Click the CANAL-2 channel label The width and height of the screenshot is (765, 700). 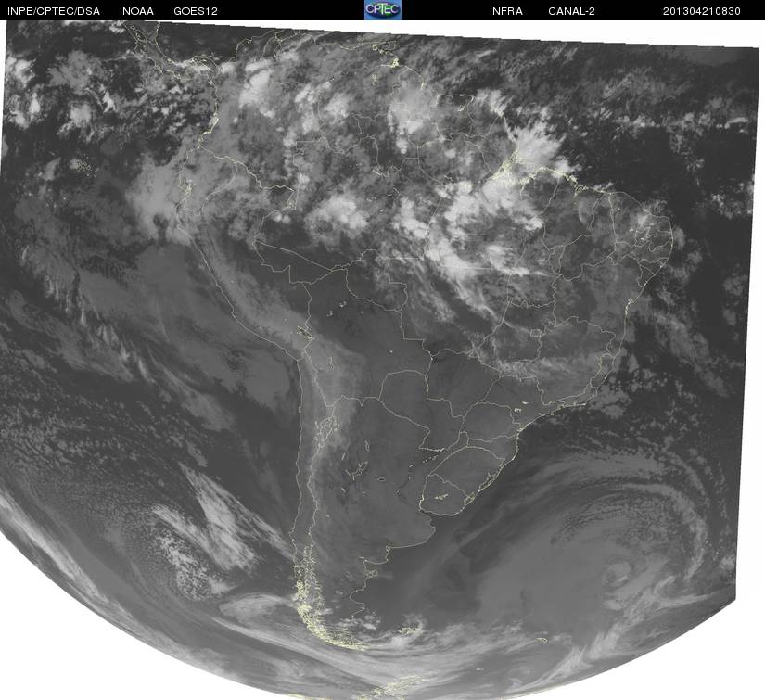(x=571, y=11)
